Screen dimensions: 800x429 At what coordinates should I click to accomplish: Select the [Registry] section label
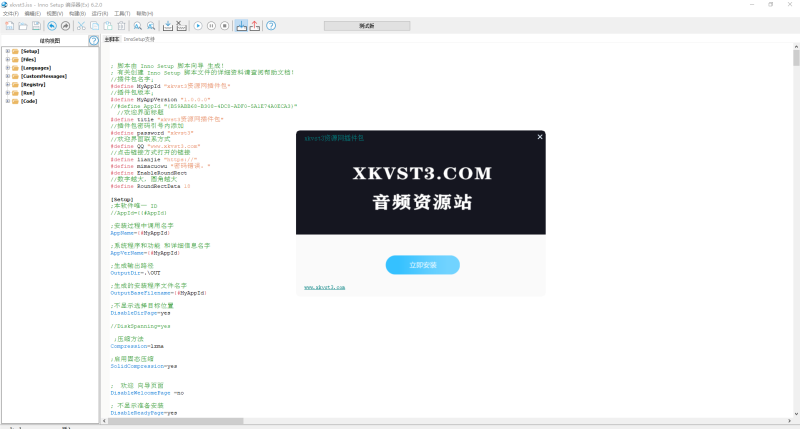33,85
